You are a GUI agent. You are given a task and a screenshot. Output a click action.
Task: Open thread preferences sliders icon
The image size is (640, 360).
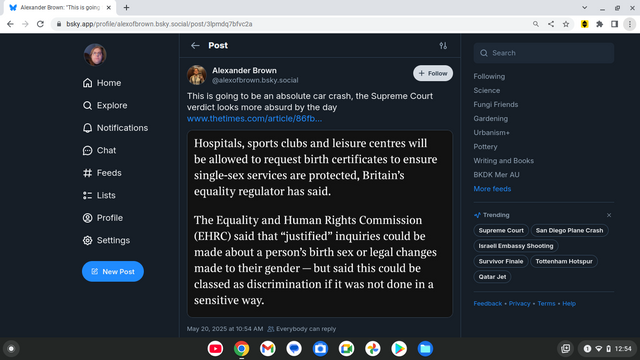(x=443, y=46)
